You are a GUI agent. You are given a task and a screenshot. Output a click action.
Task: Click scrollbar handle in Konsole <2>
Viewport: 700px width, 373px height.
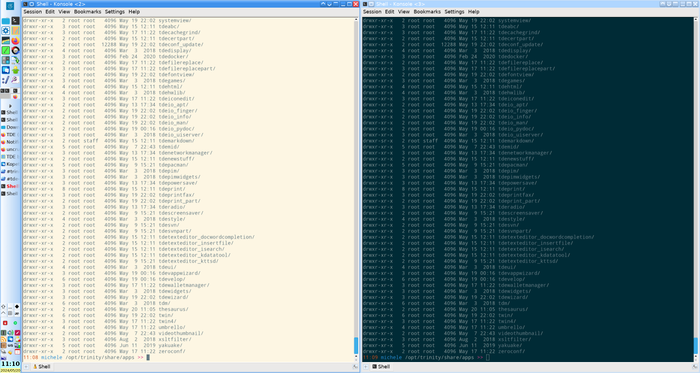pyautogui.click(x=356, y=345)
